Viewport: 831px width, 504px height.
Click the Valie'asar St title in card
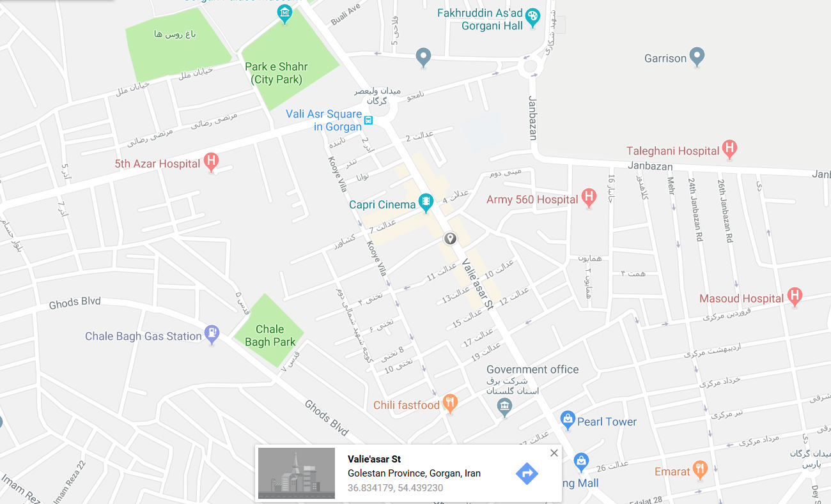pyautogui.click(x=375, y=459)
